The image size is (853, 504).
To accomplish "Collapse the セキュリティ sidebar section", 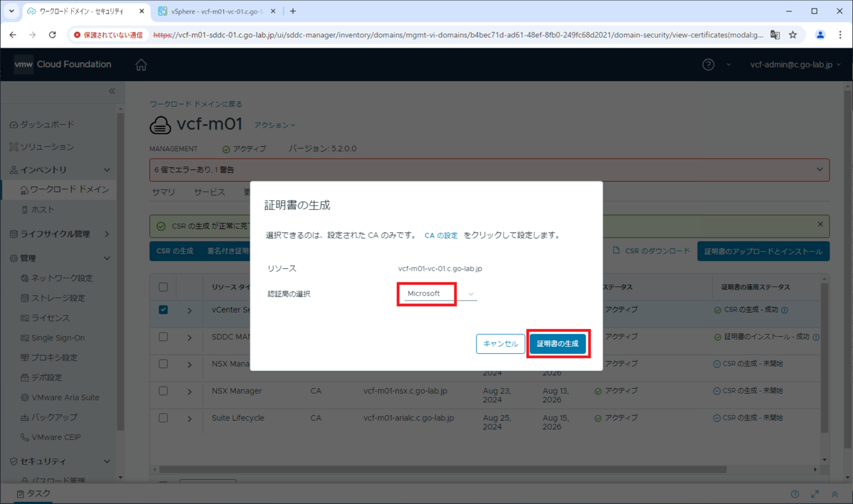I will coord(107,461).
